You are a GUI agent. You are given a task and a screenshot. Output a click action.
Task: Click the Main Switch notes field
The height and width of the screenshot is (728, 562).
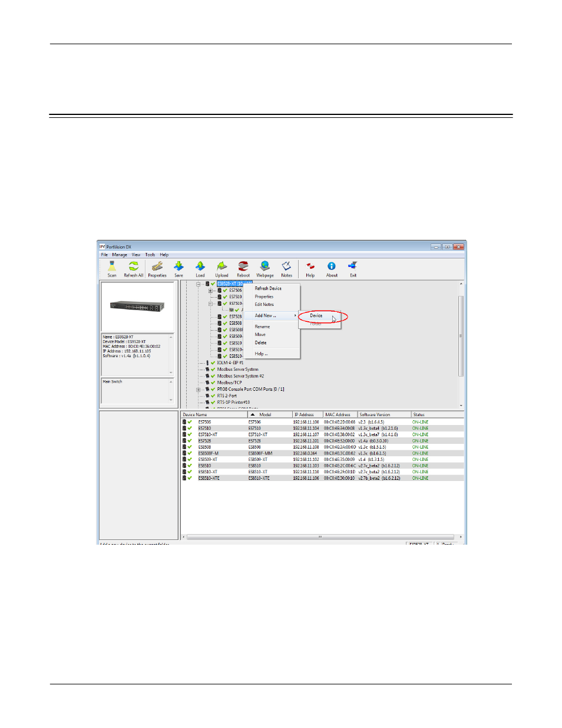point(138,391)
